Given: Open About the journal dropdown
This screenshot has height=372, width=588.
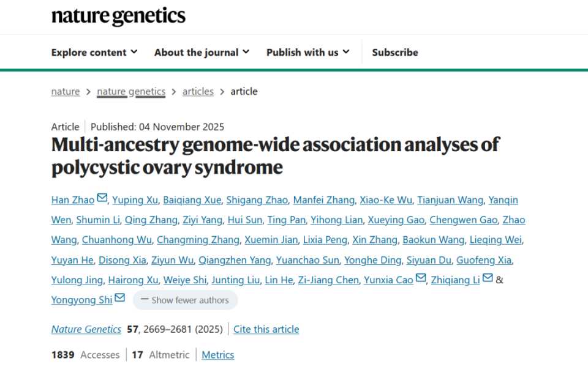Looking at the screenshot, I should click(x=202, y=53).
